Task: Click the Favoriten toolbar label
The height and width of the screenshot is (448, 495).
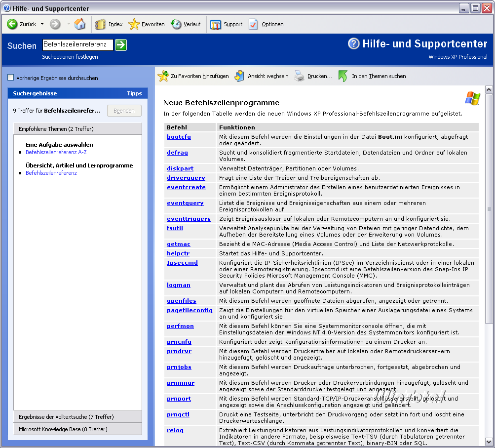Action: 153,24
